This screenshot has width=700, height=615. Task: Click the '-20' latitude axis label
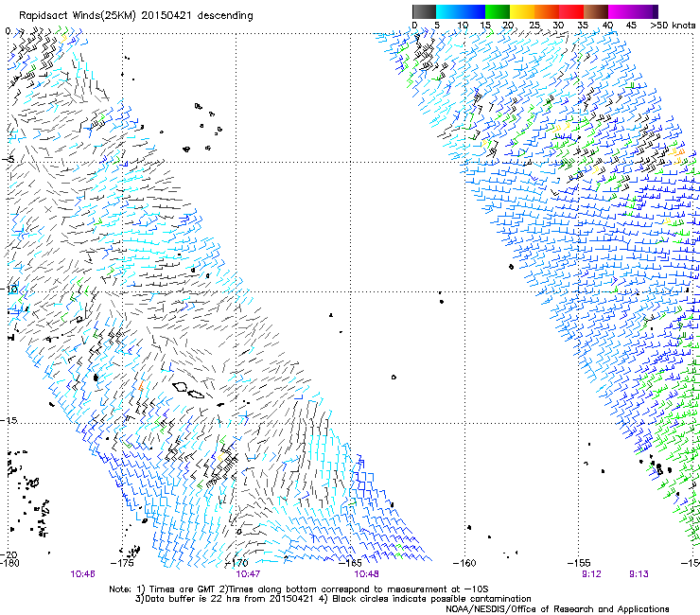[x=9, y=555]
